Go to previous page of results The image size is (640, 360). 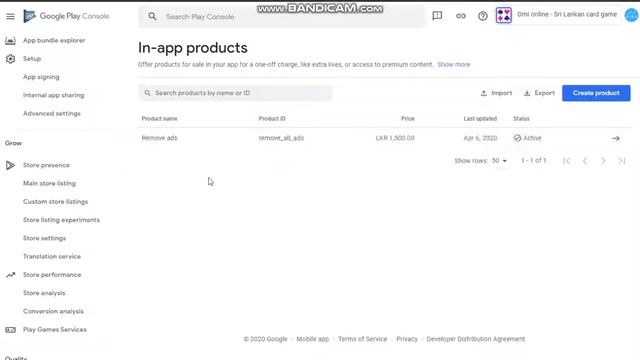tap(585, 161)
